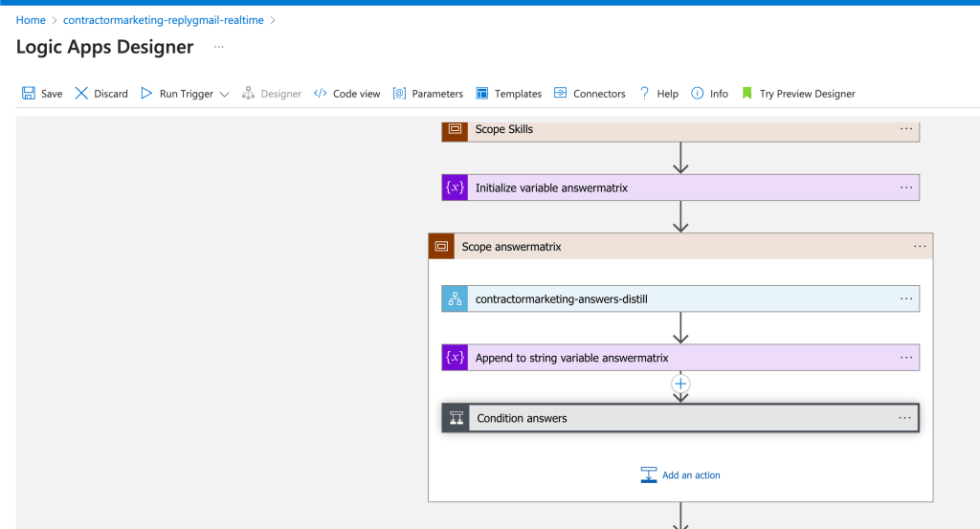980x529 pixels.
Task: Click the Run Trigger play icon
Action: click(x=146, y=93)
